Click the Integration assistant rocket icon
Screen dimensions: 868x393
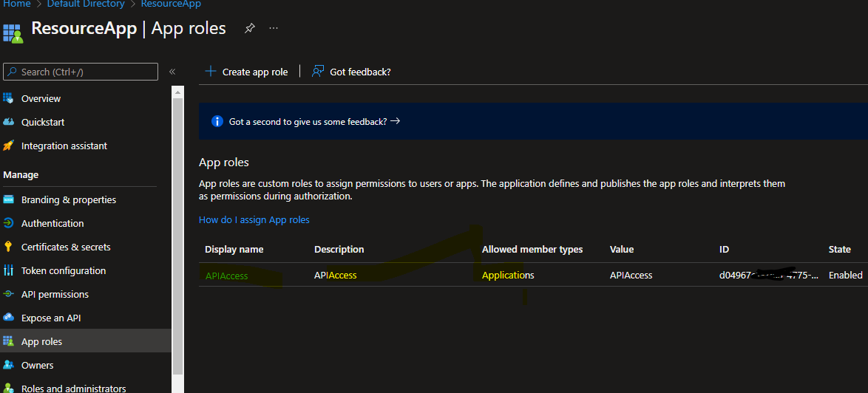tap(9, 146)
